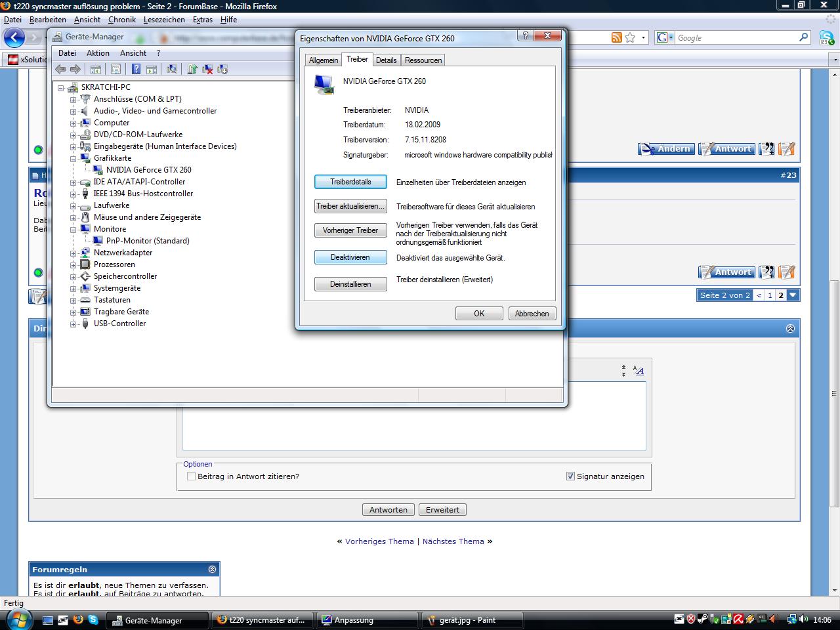Click the forward arrow in Geräte-Manager toolbar
Image resolution: width=840 pixels, height=630 pixels.
pos(75,69)
